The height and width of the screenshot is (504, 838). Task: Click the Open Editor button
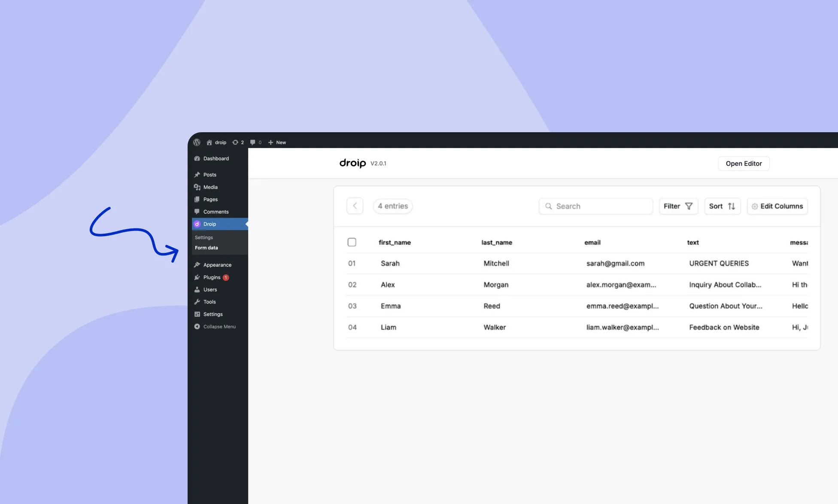(x=744, y=164)
